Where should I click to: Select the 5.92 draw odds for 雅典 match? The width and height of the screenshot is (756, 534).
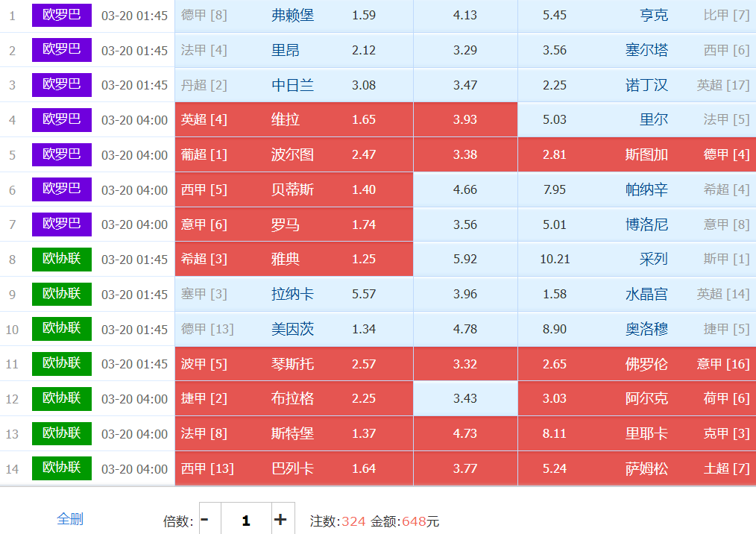tap(465, 260)
